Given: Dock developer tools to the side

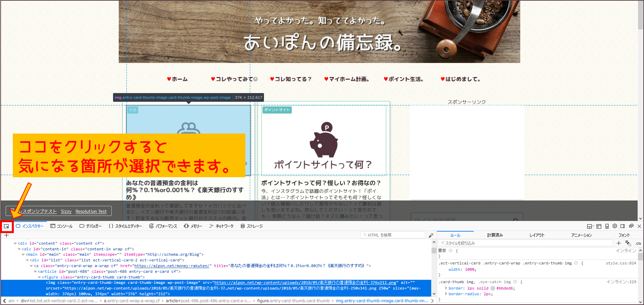Looking at the screenshot, I should pos(623,226).
